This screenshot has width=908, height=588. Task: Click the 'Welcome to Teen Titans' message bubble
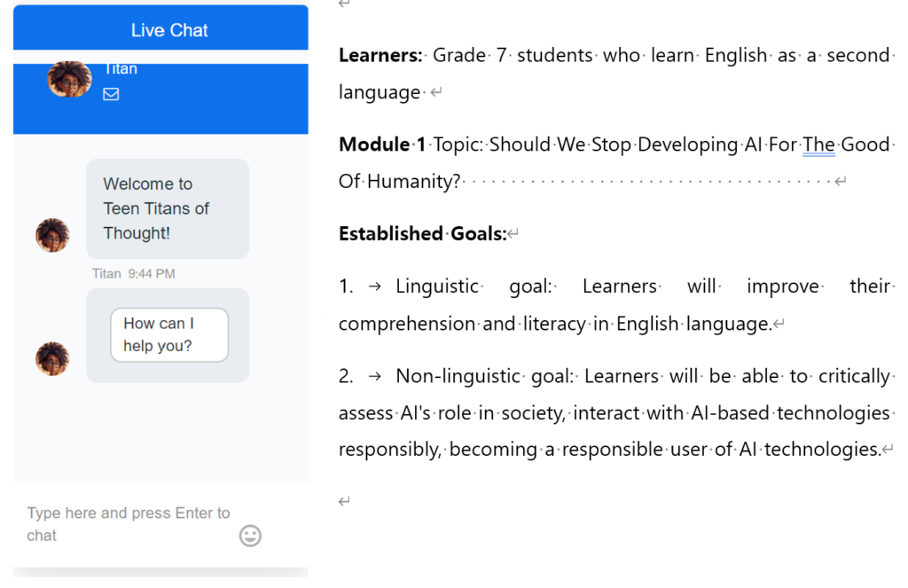point(167,208)
